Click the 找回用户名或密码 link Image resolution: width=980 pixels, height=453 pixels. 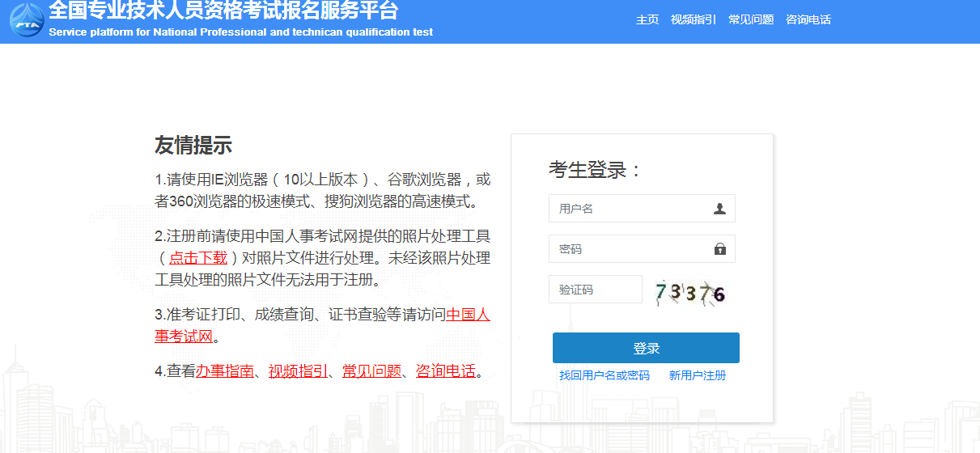coord(605,375)
